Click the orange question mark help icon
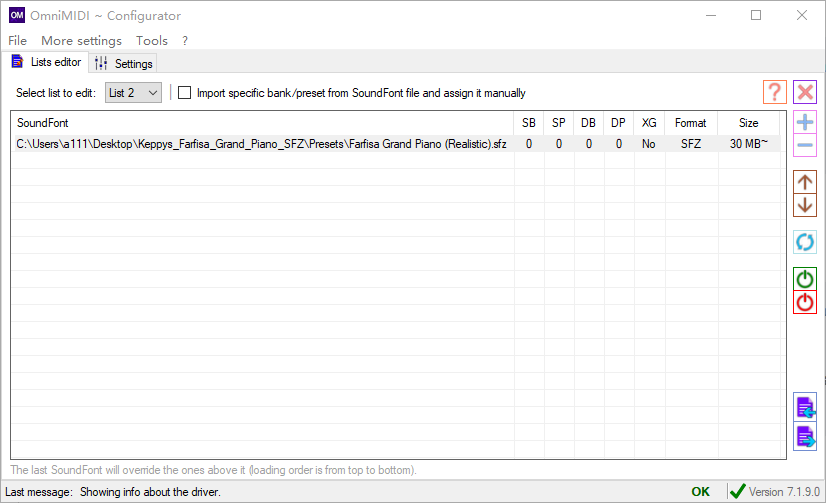Screen dimensions: 826x503 pyautogui.click(x=774, y=93)
